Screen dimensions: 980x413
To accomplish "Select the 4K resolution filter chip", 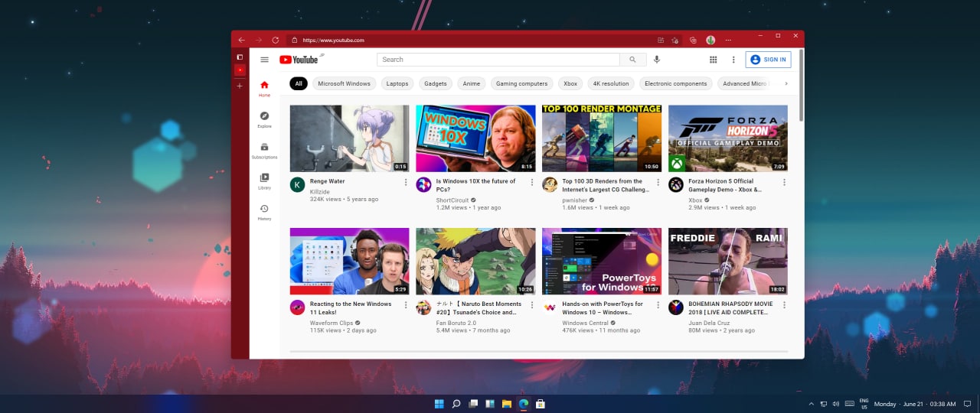I will click(611, 83).
